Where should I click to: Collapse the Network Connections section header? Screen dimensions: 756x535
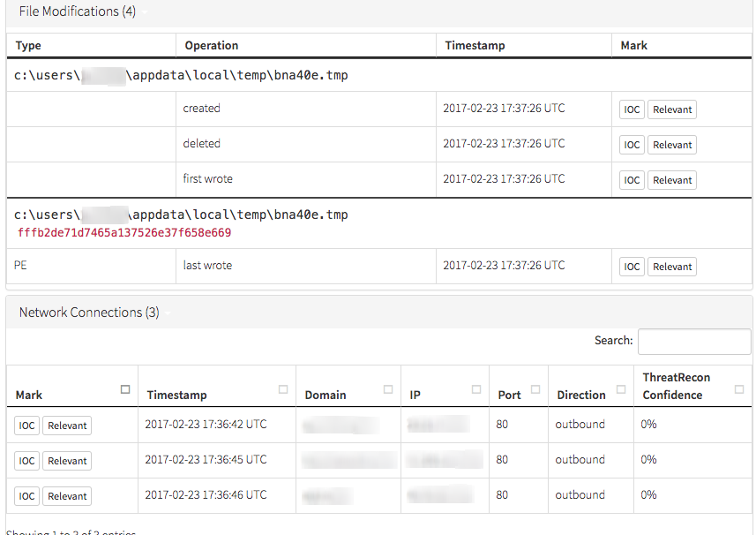[x=89, y=313]
